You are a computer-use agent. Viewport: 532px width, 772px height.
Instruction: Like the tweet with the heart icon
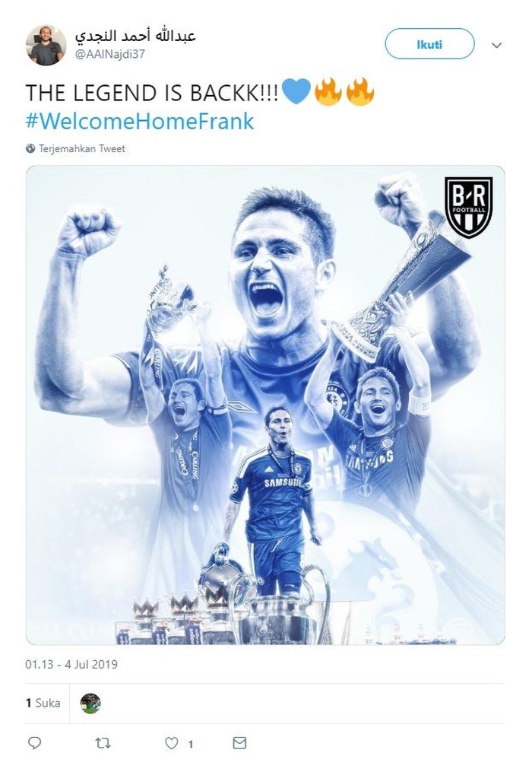tap(171, 743)
